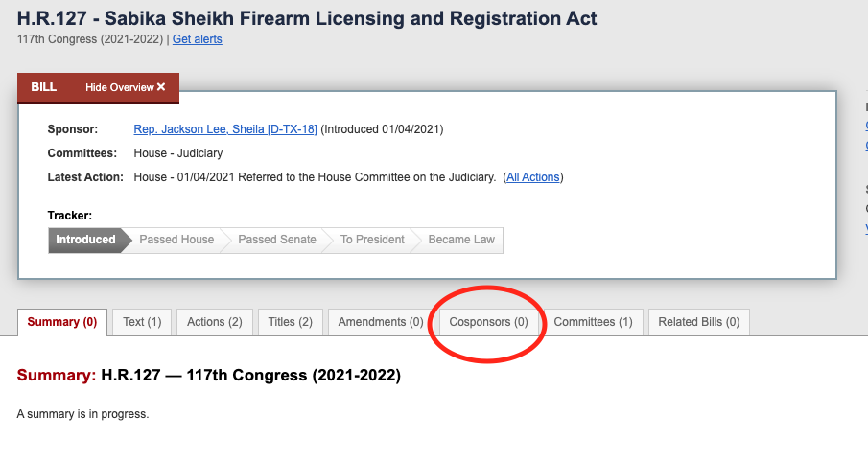Click the Passed House tracker stage

click(176, 240)
